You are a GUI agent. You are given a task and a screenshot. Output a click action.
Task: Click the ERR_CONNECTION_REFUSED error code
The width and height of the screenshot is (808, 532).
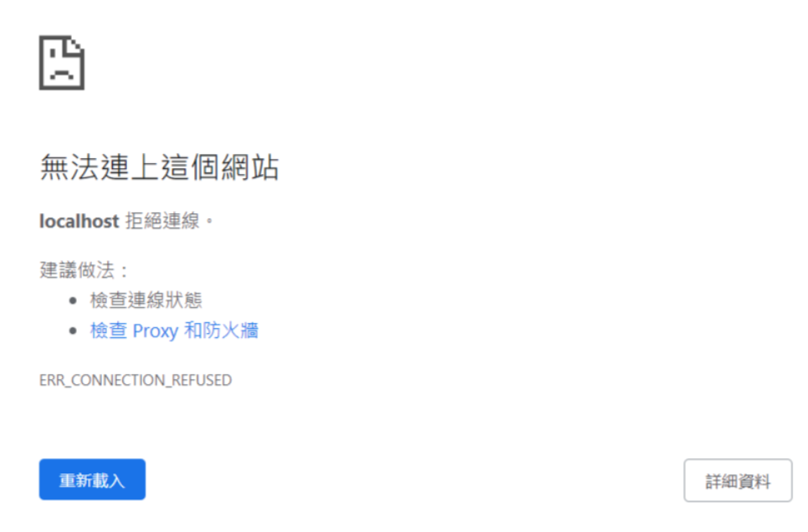136,380
